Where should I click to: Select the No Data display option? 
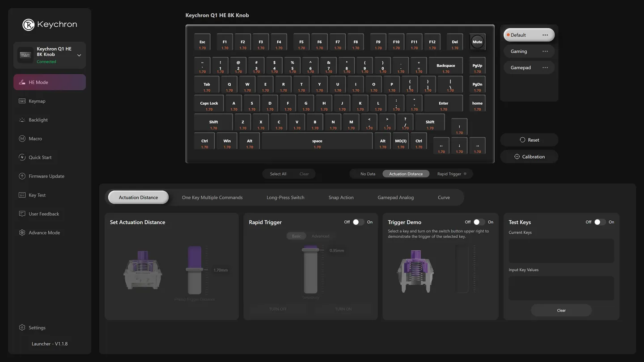tap(368, 174)
